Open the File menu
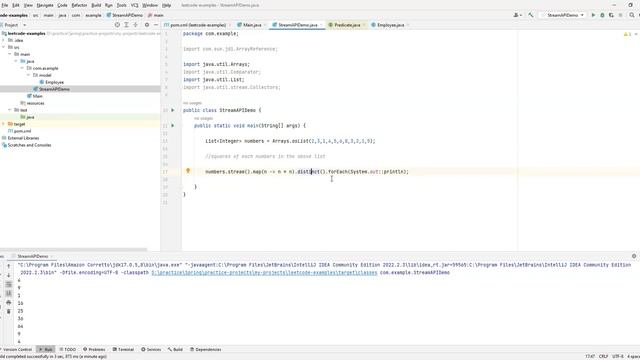The image size is (640, 360). 4,5
